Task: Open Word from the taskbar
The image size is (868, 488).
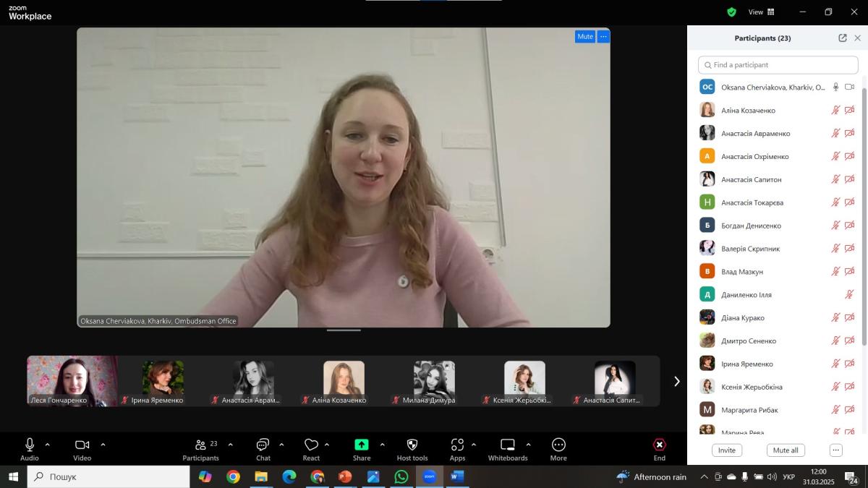Action: [456, 476]
